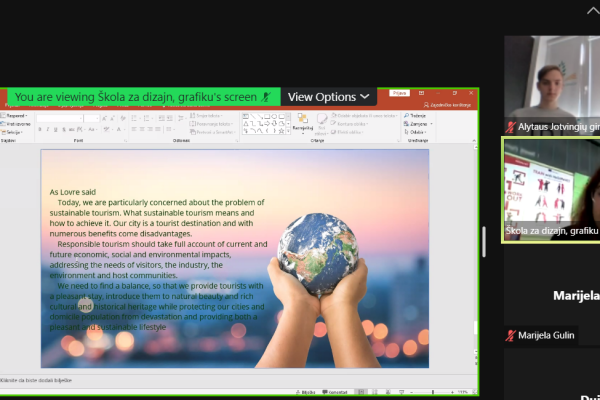Image resolution: width=600 pixels, height=400 pixels.
Task: Click notes area to add notes
Action: tap(237, 380)
